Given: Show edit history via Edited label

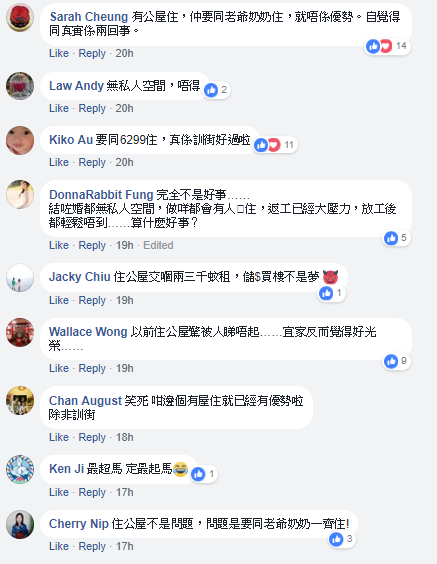Looking at the screenshot, I should coord(158,245).
